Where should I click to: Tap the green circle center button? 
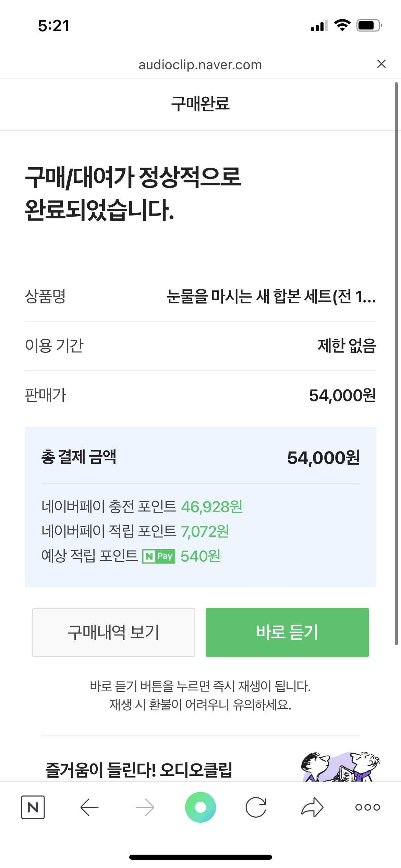tap(200, 807)
